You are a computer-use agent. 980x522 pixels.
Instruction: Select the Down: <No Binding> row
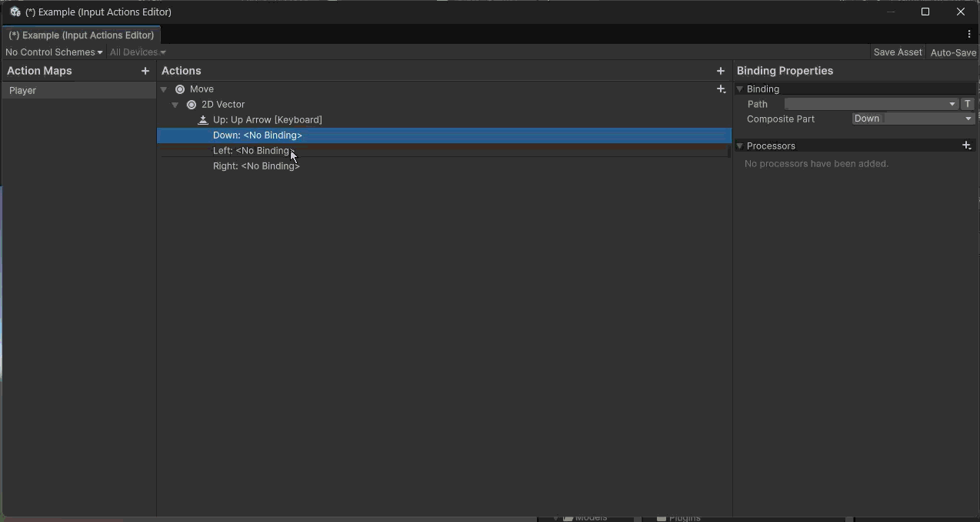(x=444, y=136)
